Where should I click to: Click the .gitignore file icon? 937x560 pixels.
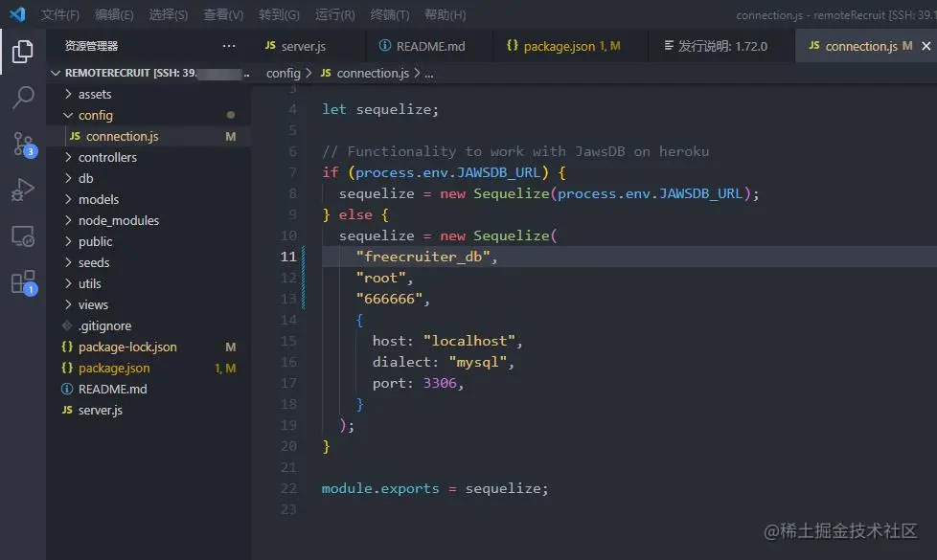click(67, 325)
